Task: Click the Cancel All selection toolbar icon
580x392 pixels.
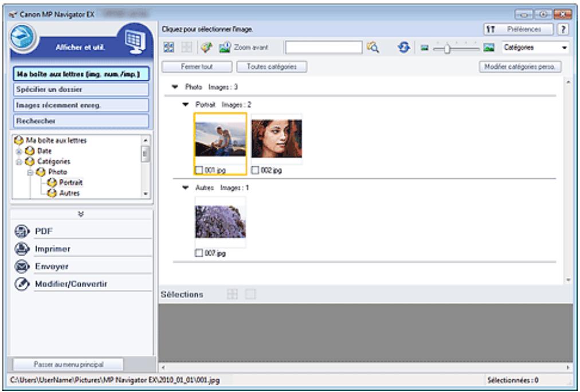Action: pyautogui.click(x=186, y=48)
